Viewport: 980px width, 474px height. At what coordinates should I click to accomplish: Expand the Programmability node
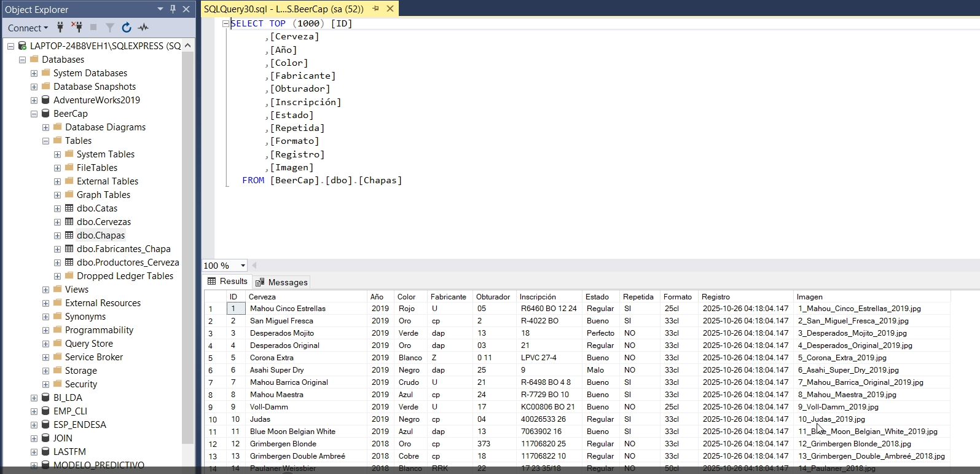[x=45, y=330]
